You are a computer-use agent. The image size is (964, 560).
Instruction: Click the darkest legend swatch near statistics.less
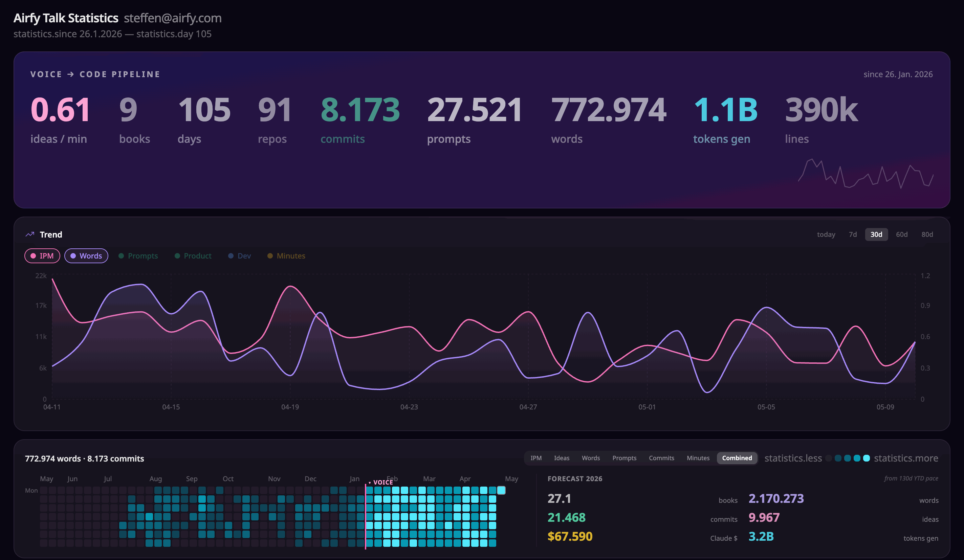829,458
